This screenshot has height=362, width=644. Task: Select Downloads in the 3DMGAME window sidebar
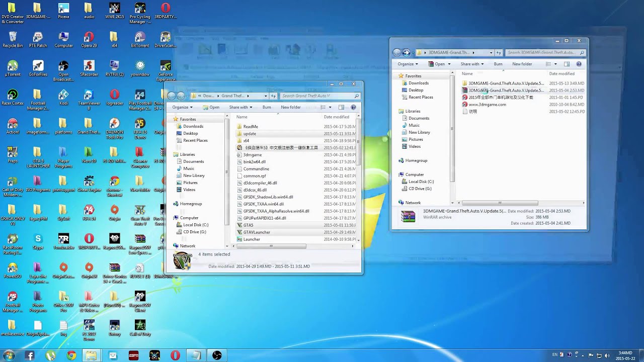click(419, 83)
